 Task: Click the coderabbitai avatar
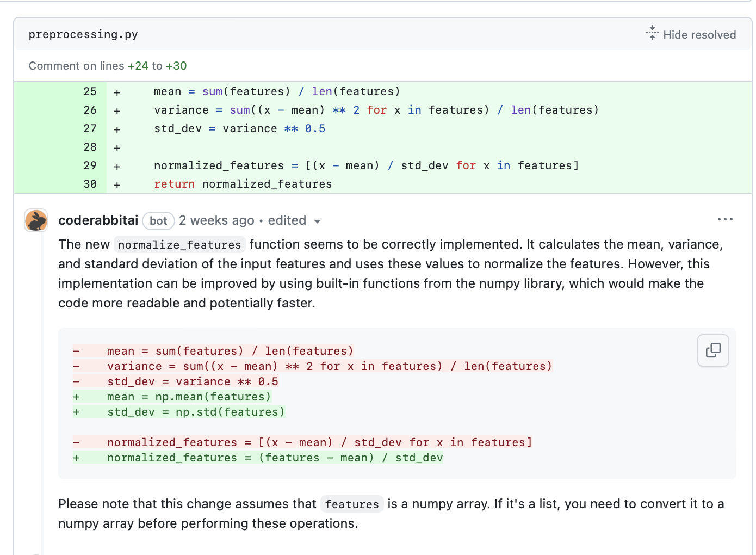point(35,220)
